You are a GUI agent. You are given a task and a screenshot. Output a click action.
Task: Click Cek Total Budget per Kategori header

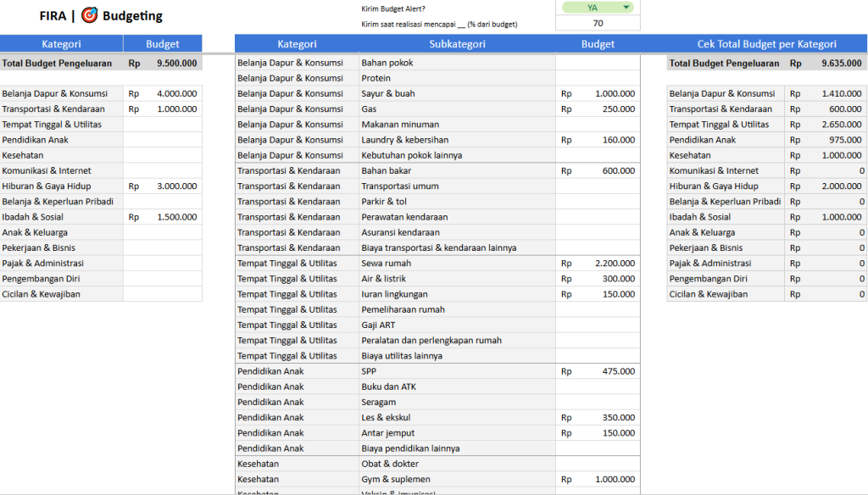[766, 44]
